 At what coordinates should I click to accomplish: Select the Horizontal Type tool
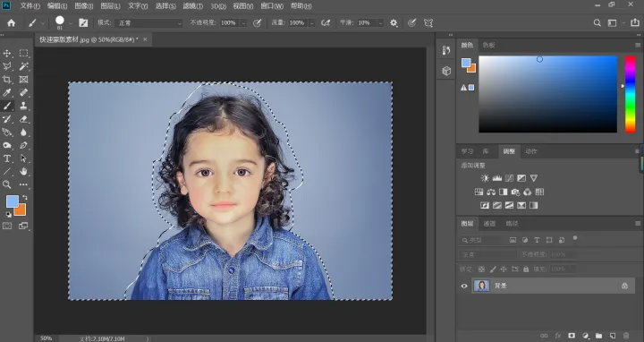7,158
